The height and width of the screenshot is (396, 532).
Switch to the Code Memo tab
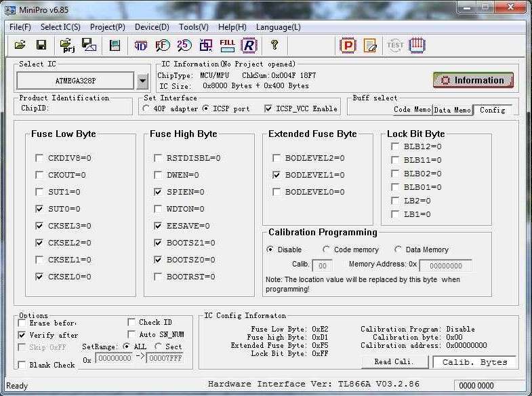click(x=411, y=109)
